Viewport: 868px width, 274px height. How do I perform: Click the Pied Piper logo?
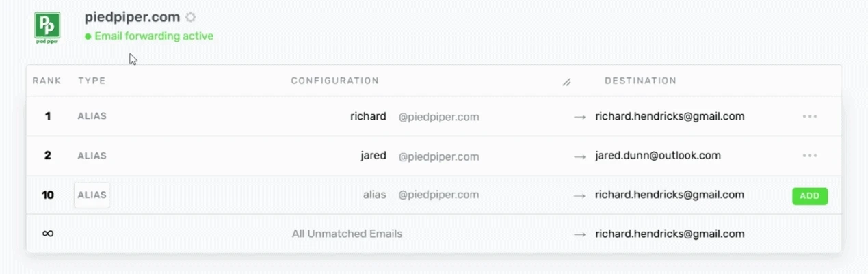(x=47, y=28)
